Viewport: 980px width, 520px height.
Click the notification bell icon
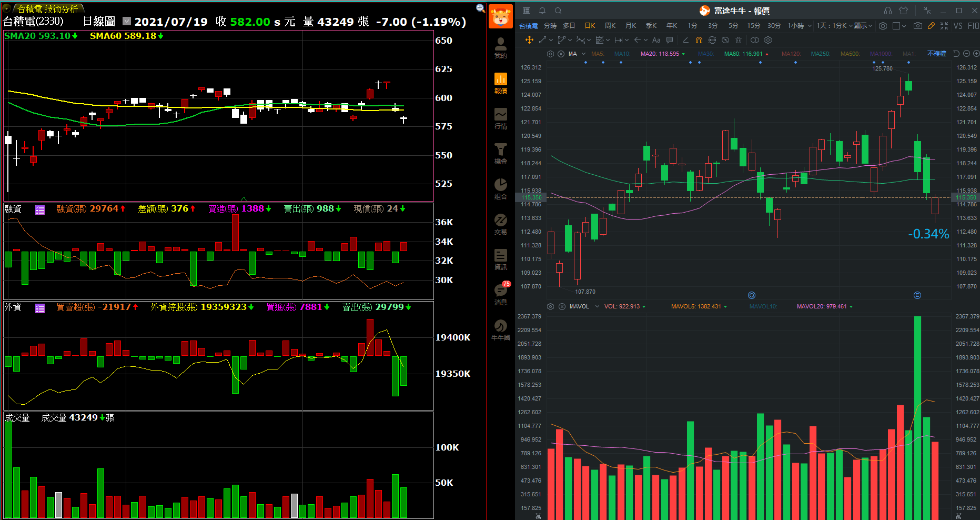(x=542, y=11)
